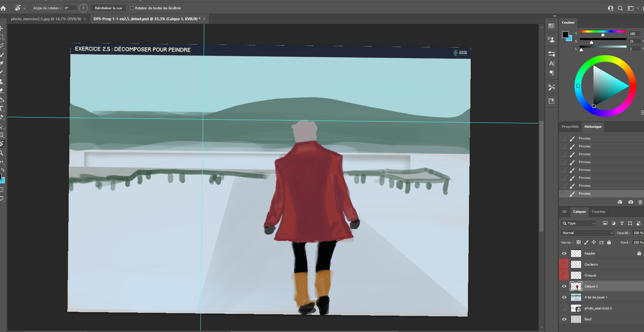Screen dimensions: 644x332
Task: Click the Angle de rotation input field
Action: pos(70,8)
